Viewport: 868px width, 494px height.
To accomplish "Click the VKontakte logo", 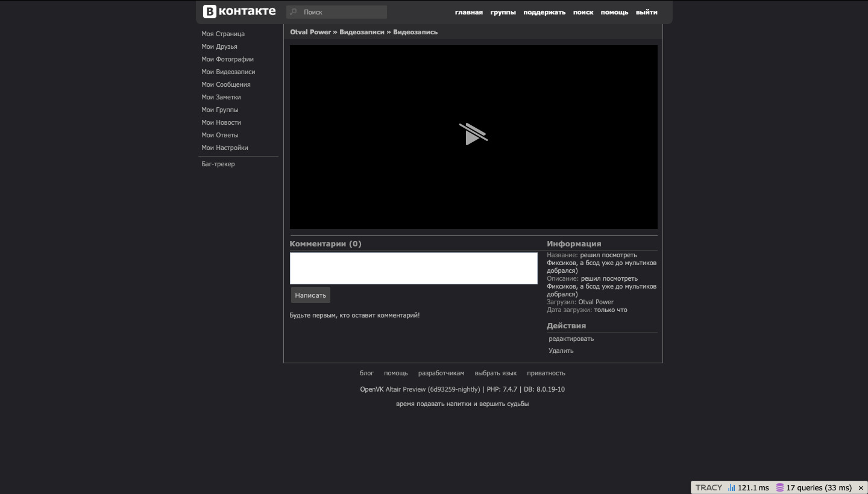I will (239, 11).
